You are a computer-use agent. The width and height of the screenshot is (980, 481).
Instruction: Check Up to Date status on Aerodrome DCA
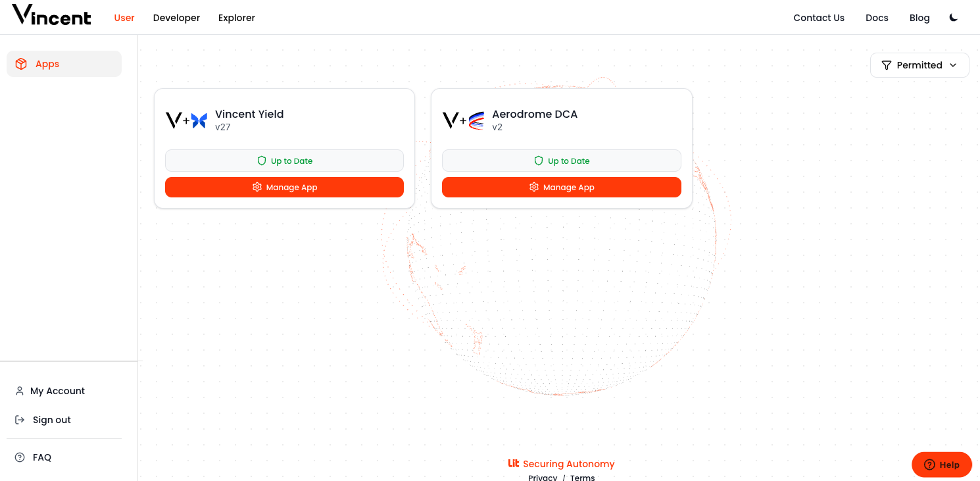coord(561,161)
